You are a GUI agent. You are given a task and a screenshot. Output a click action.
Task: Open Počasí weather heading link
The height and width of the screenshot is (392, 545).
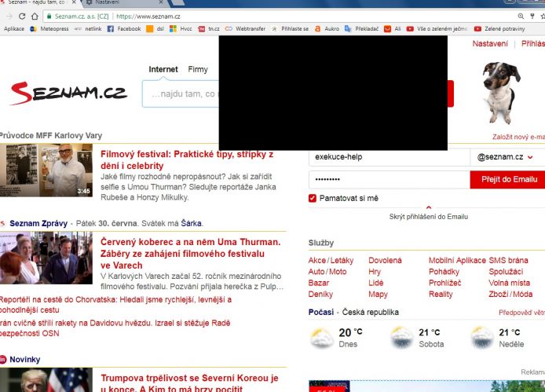[321, 312]
